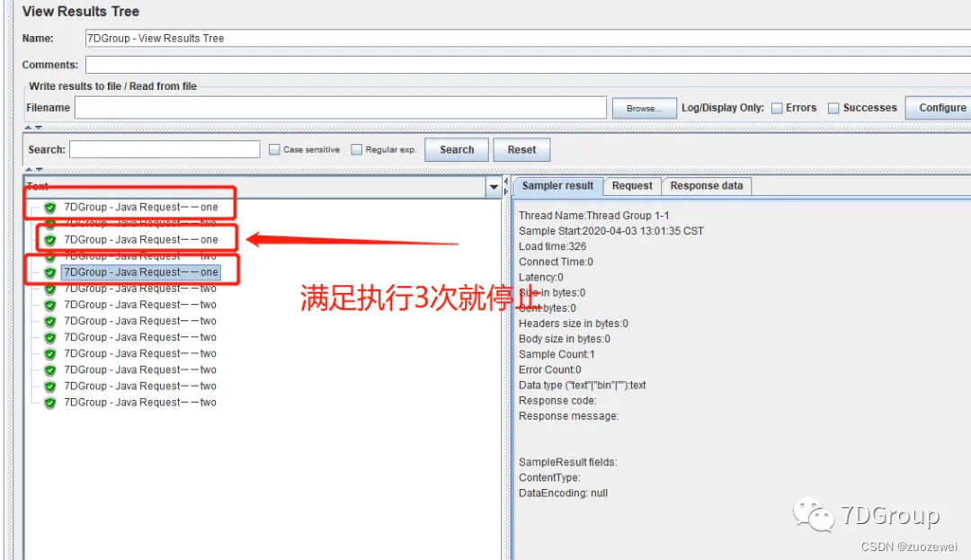Click the View Results Tree heading
The width and height of the screenshot is (971, 560).
click(x=81, y=11)
